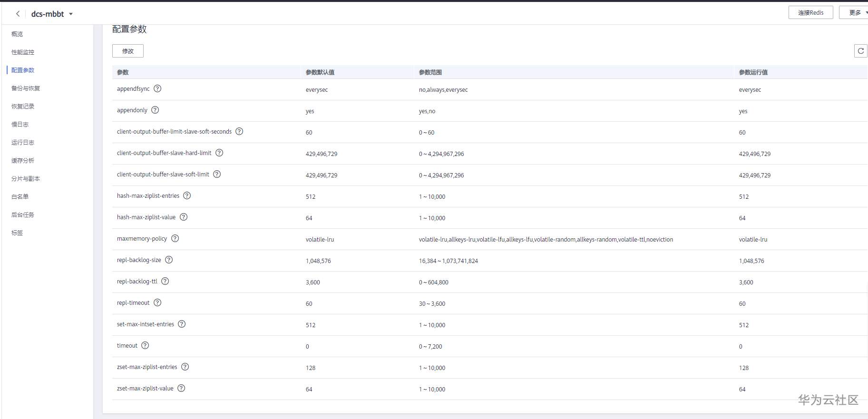The width and height of the screenshot is (868, 419).
Task: Show help for appendonly parameter
Action: [155, 110]
